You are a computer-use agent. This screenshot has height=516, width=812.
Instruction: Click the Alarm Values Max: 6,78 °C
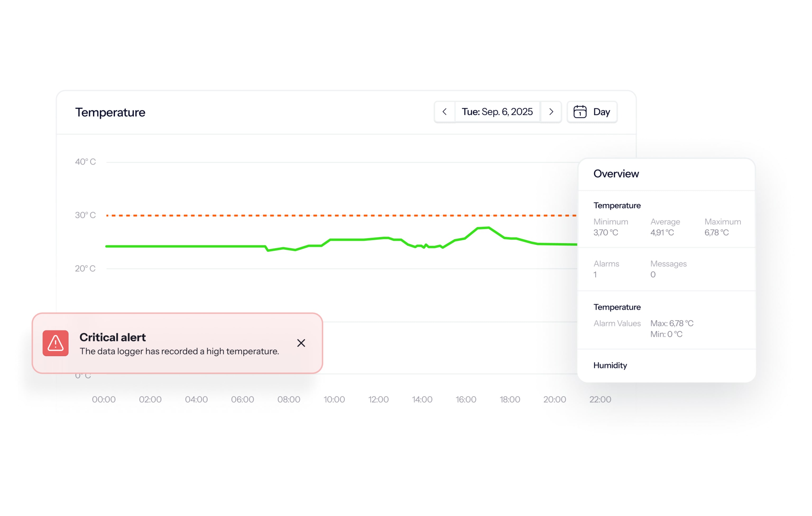click(x=672, y=323)
